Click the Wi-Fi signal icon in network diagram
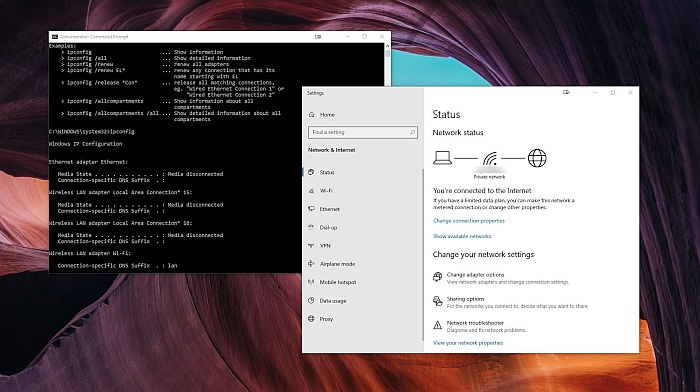Viewport: 700px width, 392px height. 490,158
